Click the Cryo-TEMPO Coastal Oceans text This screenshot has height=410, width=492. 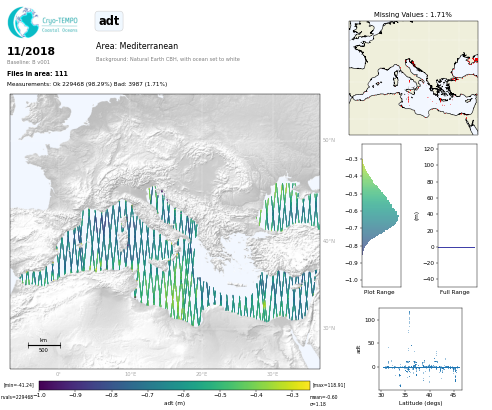60,25
